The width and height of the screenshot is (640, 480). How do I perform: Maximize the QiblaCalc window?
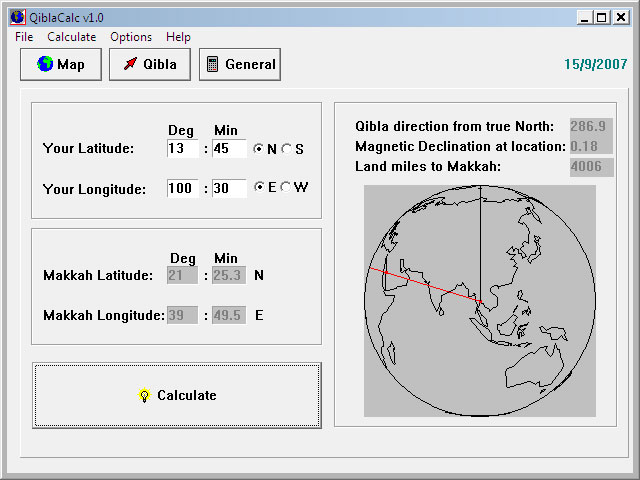602,18
